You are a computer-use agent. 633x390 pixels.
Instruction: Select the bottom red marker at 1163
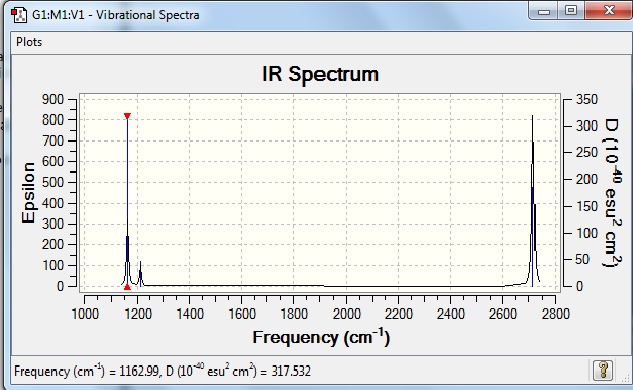pos(127,287)
